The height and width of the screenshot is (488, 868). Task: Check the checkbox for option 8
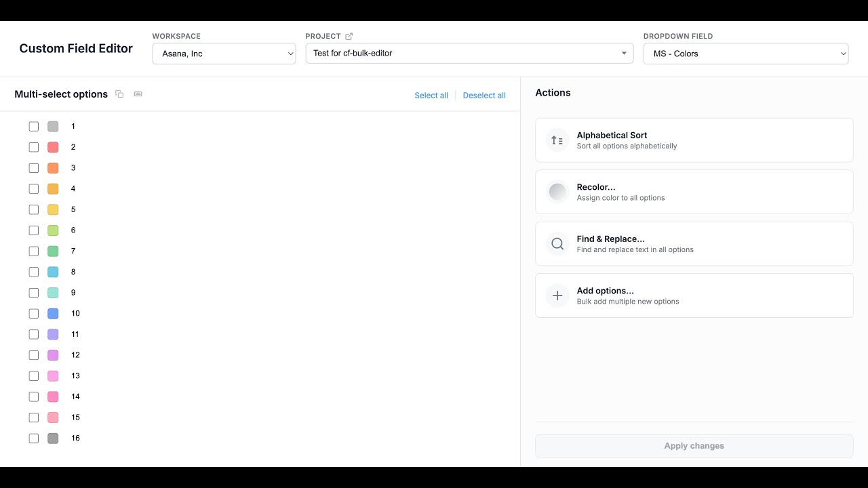[34, 272]
